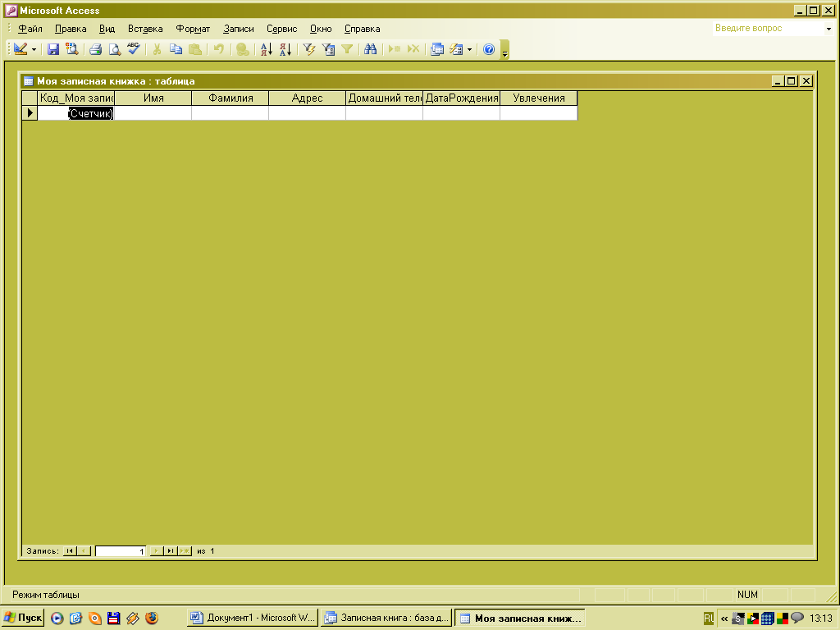Filter by form icon
Image resolution: width=840 pixels, height=630 pixels.
[x=328, y=49]
